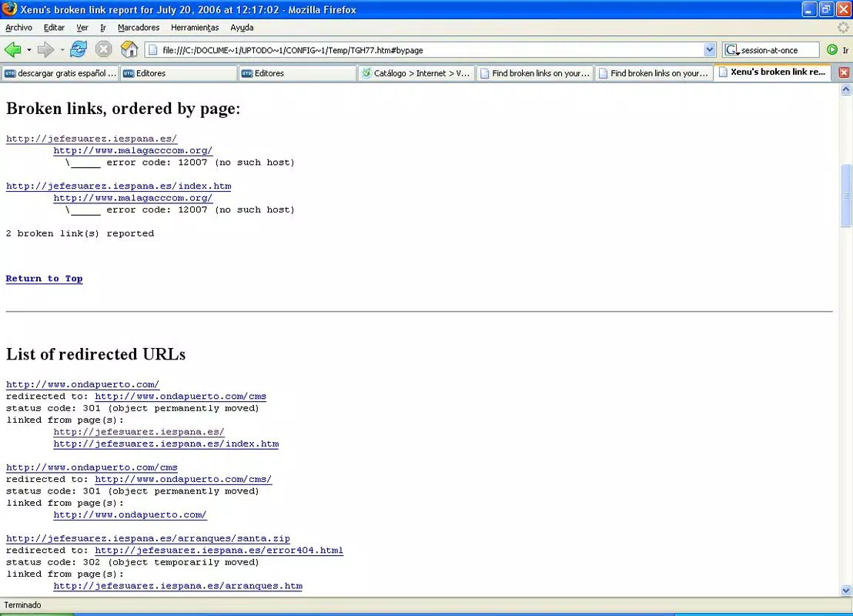Click the Return to Top link

coord(44,279)
